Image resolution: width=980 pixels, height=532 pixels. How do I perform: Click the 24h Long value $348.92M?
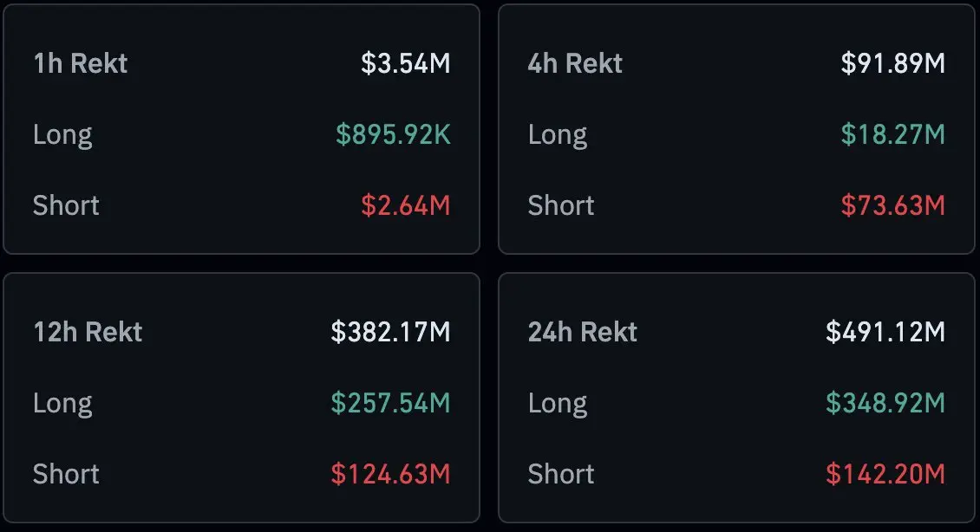point(885,404)
